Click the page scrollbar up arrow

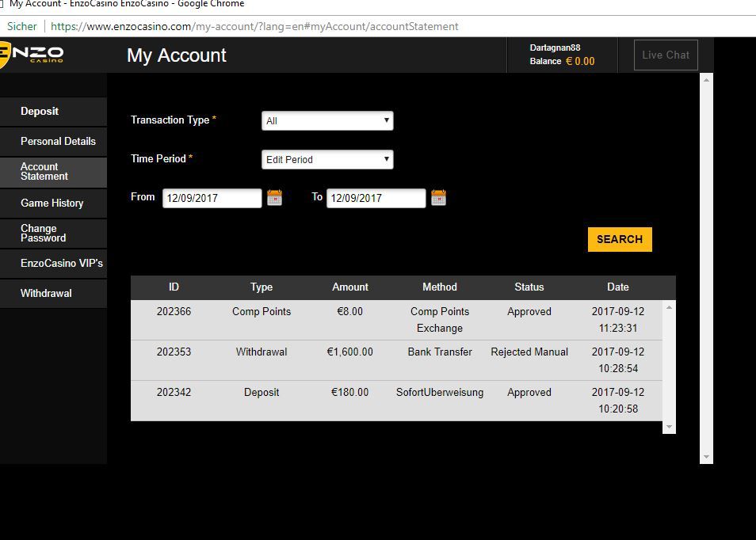(706, 80)
